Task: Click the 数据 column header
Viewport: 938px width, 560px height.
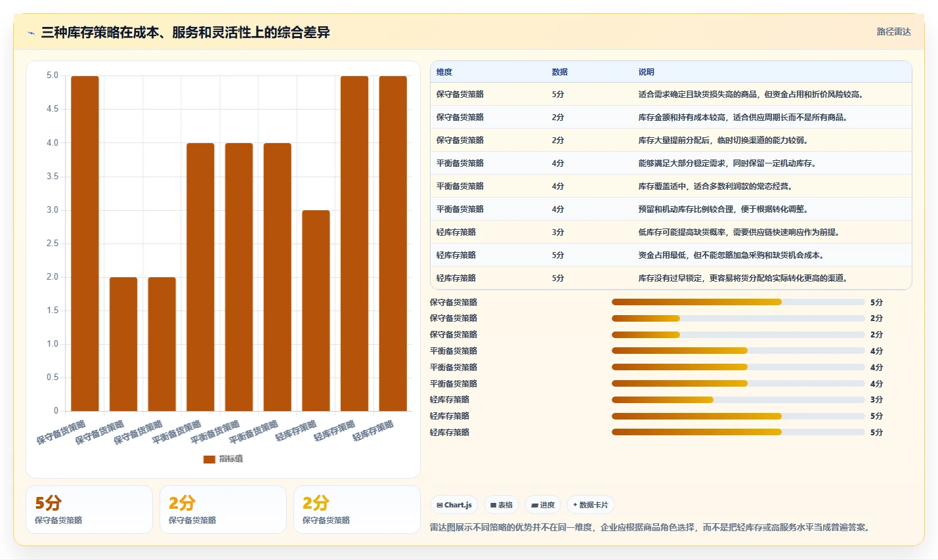Action: click(560, 72)
